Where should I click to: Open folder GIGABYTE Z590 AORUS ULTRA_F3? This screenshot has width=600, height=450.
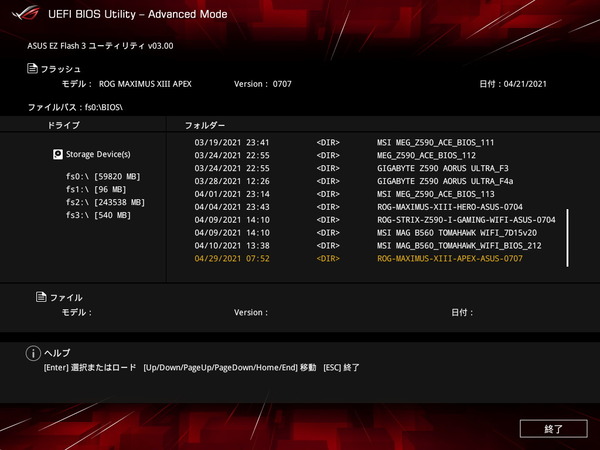coord(443,168)
